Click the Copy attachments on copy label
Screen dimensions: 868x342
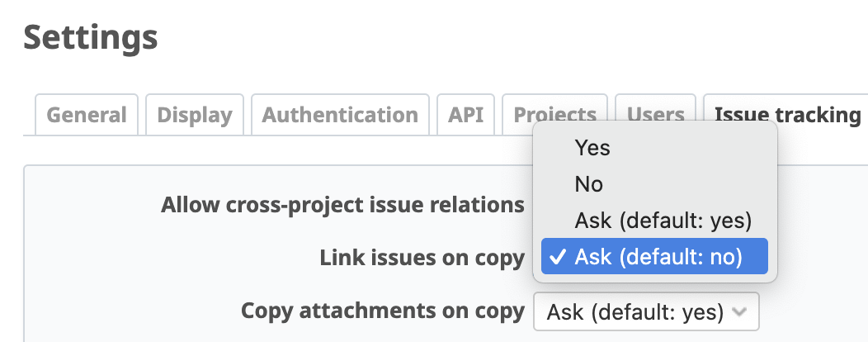[x=383, y=311]
